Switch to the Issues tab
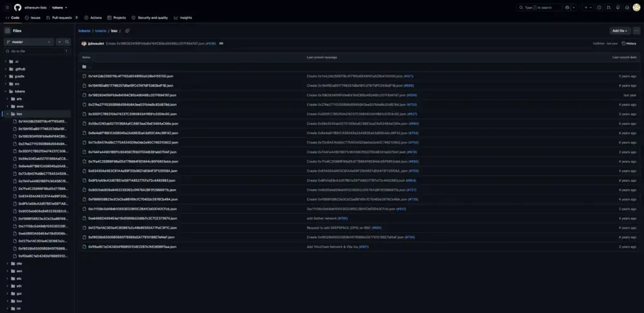The width and height of the screenshot is (644, 313). click(33, 18)
